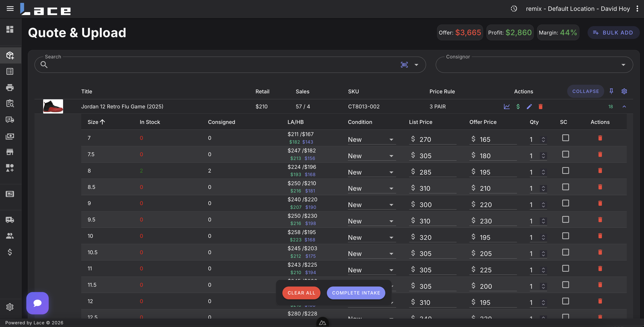View price chart for Jordan 12 Flu Game
Image resolution: width=644 pixels, height=327 pixels.
click(507, 107)
